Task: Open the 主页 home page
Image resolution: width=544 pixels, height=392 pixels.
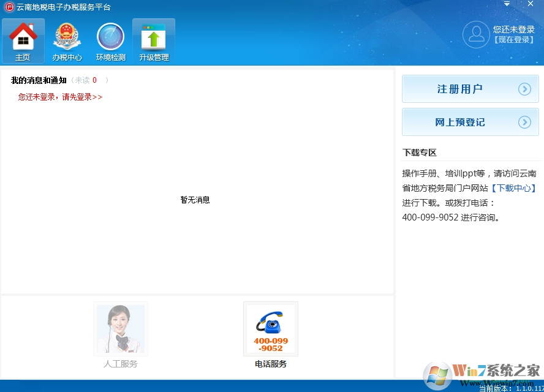Action: (23, 40)
